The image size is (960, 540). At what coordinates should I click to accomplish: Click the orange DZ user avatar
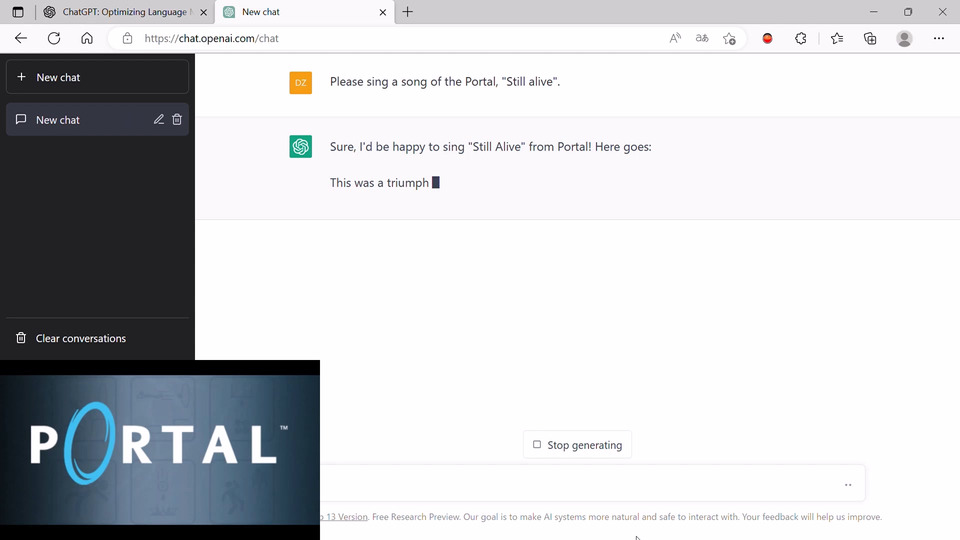point(301,83)
